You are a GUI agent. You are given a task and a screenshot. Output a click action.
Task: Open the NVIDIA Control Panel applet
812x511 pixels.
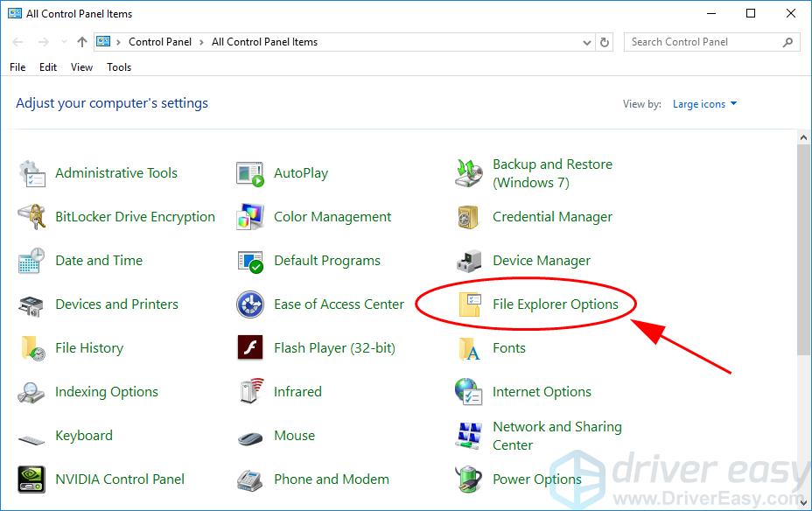coord(119,479)
